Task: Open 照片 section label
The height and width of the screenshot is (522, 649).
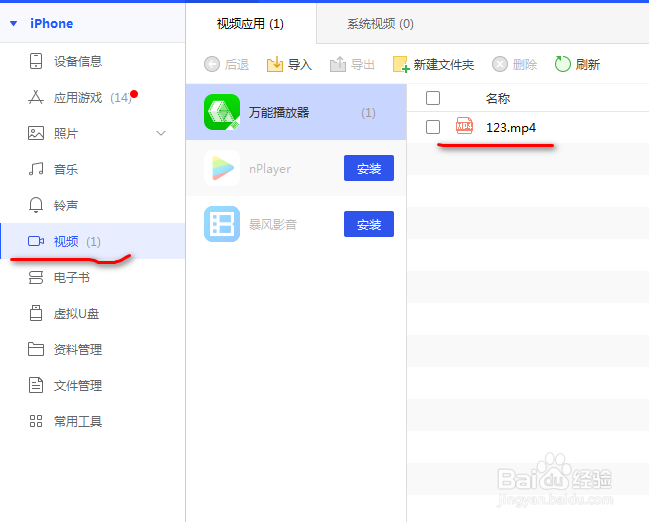Action: pyautogui.click(x=66, y=133)
